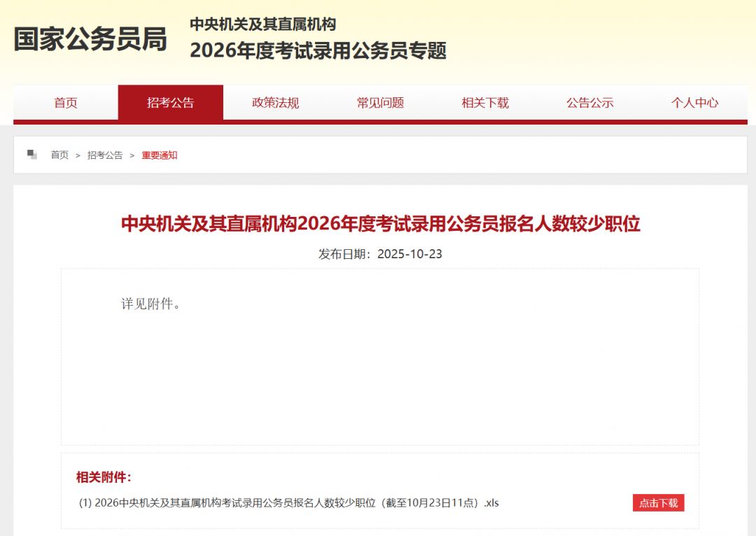The height and width of the screenshot is (536, 756).
Task: Open the 公告公示 menu item
Action: [x=589, y=103]
